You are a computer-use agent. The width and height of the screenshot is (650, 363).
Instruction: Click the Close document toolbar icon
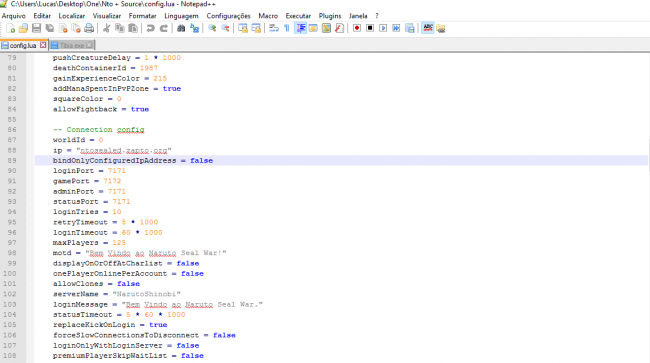pyautogui.click(x=63, y=28)
